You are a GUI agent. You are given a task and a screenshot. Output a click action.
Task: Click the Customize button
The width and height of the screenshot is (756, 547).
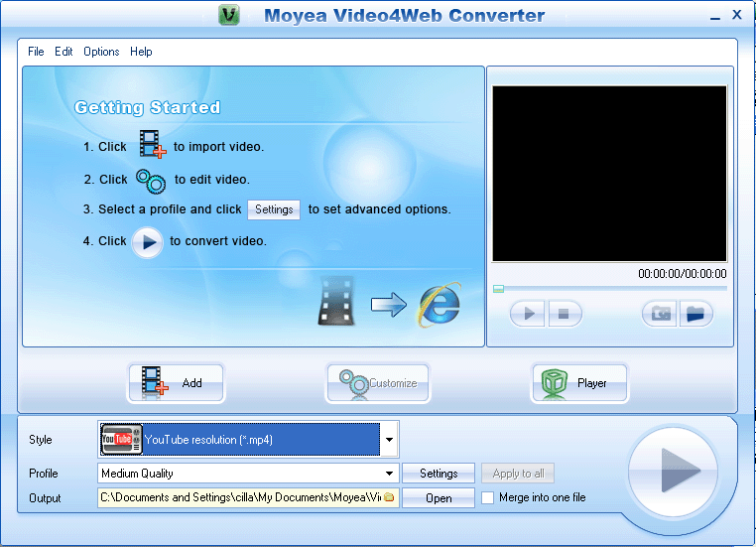tap(378, 383)
